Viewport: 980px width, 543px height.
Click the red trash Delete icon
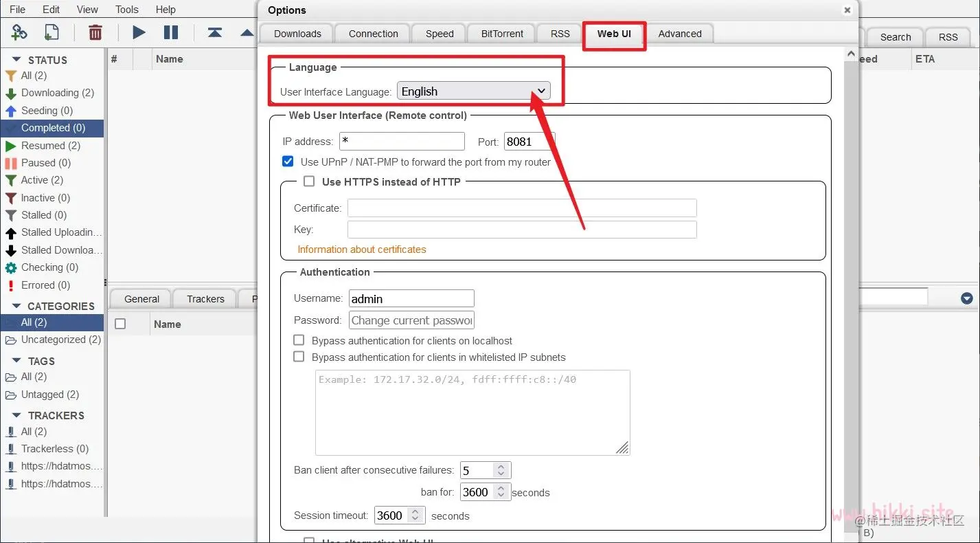[95, 32]
